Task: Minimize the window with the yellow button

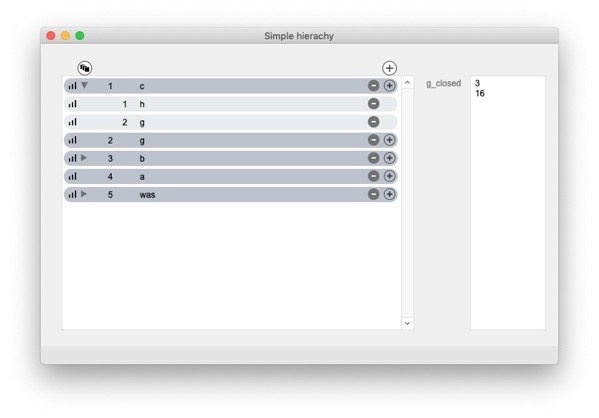Action: (x=65, y=36)
